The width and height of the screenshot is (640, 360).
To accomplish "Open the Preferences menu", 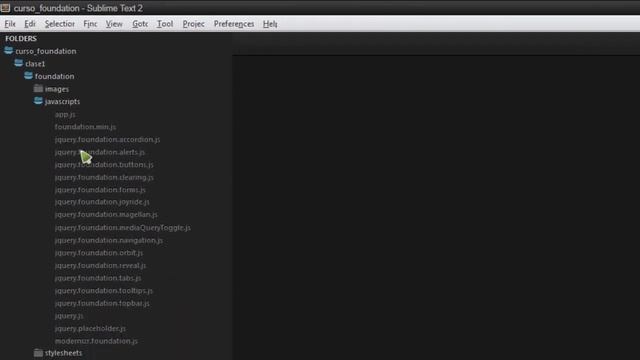I will coord(234,24).
